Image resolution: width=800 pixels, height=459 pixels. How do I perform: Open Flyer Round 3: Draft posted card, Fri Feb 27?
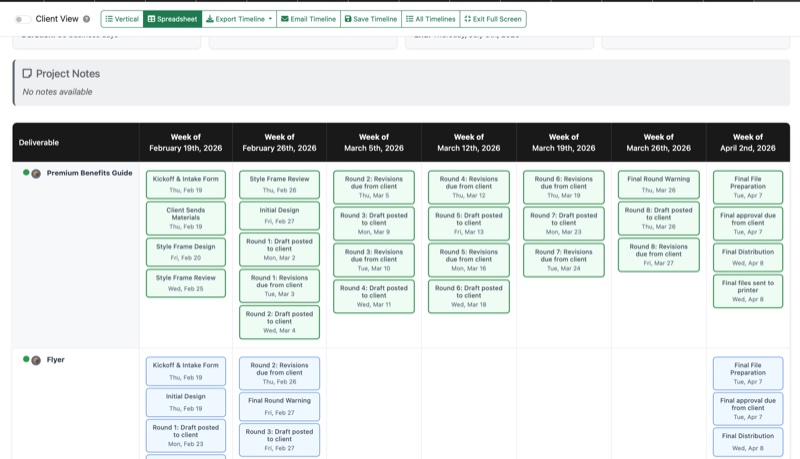coord(279,440)
